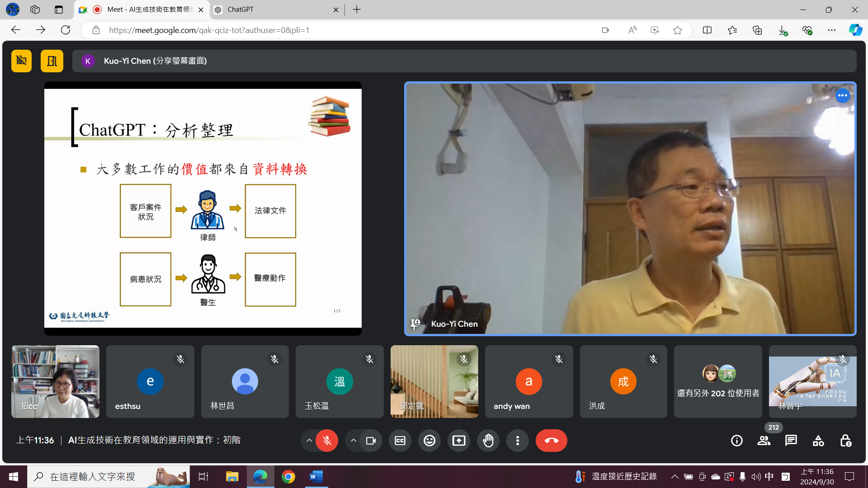
Task: Open camera permission icon in address bar
Action: 606,30
